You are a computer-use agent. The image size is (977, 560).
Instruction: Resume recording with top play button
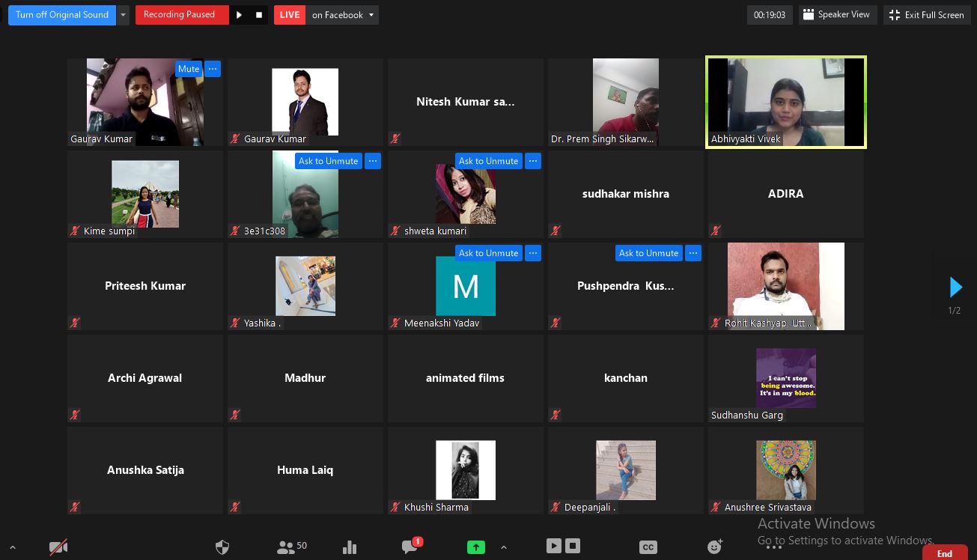[239, 15]
